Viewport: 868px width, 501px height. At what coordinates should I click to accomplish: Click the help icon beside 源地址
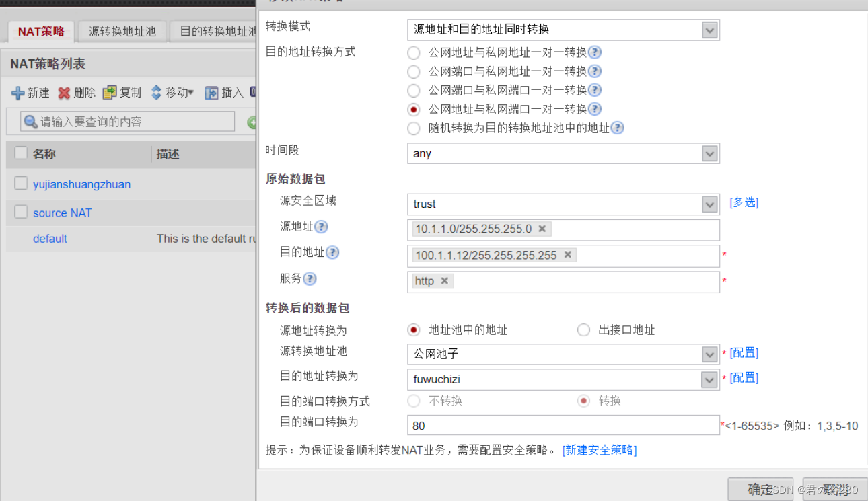tap(322, 227)
